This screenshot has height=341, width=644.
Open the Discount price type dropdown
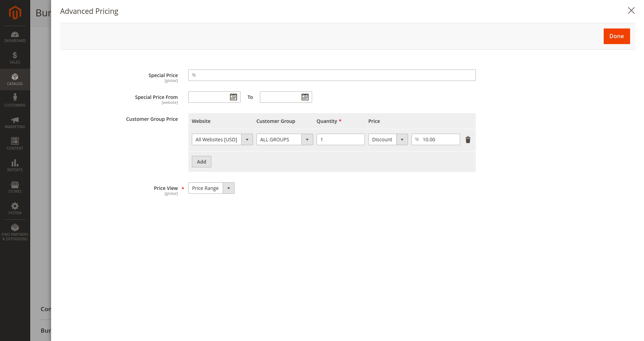pos(388,140)
